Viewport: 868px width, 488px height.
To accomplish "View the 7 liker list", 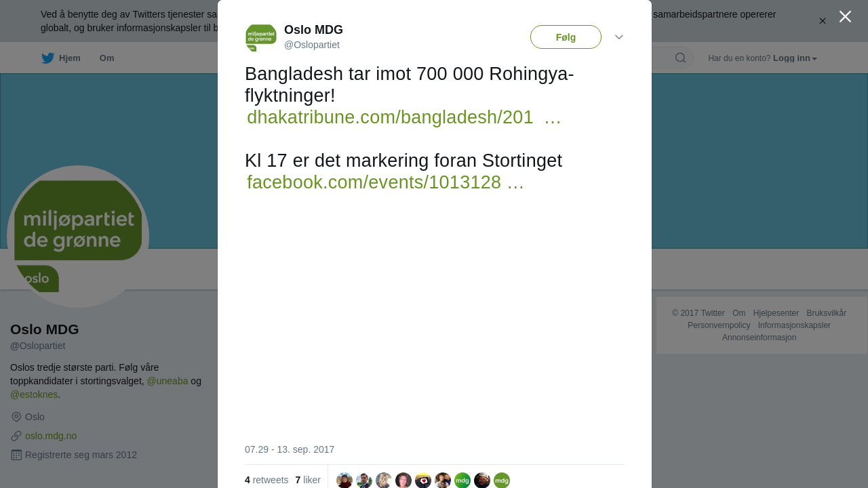I will 308,480.
